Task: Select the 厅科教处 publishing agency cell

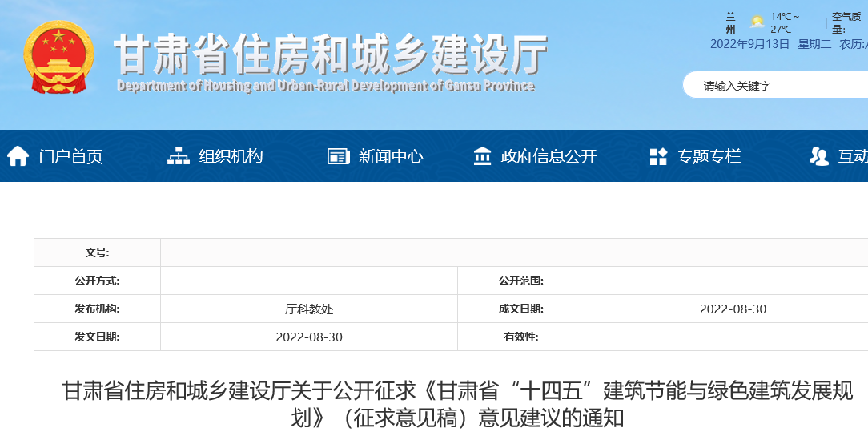Action: click(x=308, y=309)
